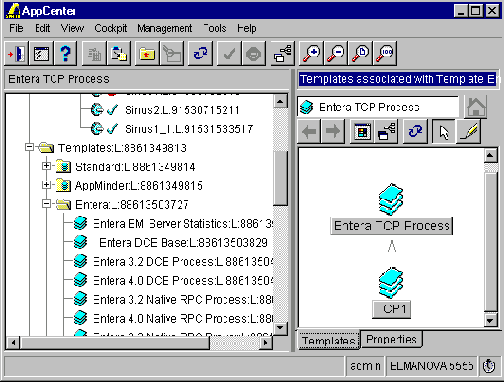Click tree horizontal scrollbar right arrow
The width and height of the screenshot is (504, 382).
coord(266,342)
